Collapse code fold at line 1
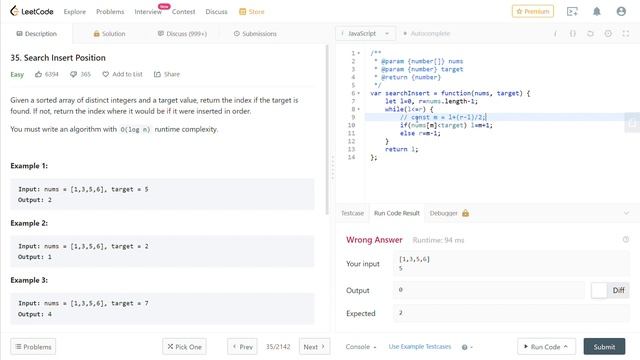 coord(359,53)
